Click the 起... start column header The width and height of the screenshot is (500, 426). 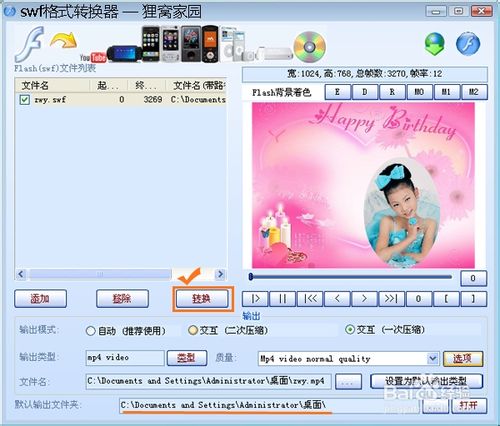tap(109, 86)
